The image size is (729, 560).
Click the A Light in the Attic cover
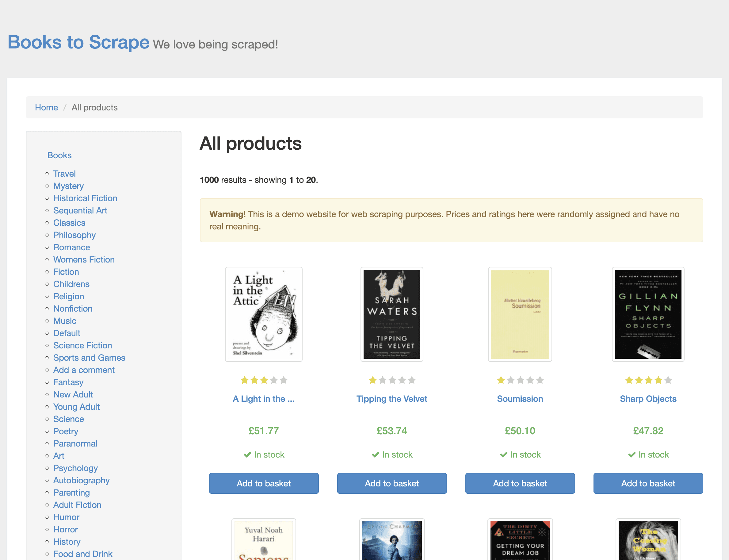[x=264, y=314]
